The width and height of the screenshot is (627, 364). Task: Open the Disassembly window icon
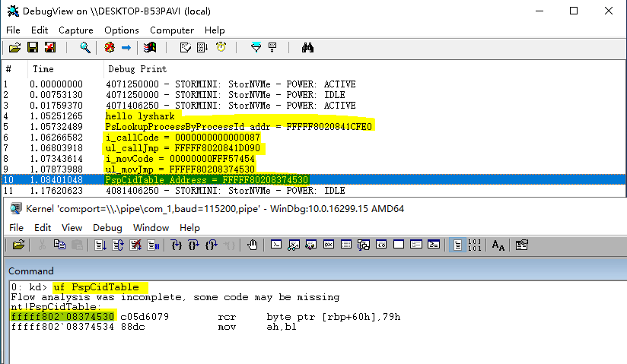click(x=381, y=245)
